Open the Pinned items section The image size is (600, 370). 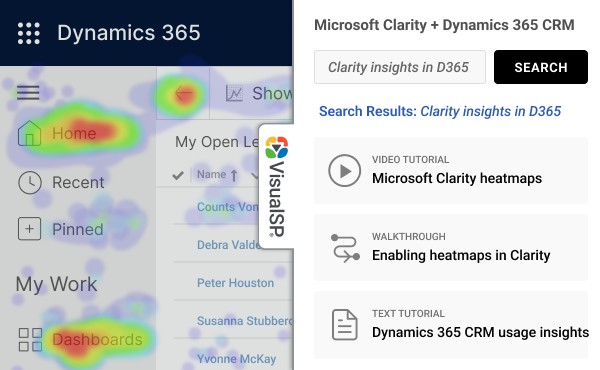(78, 229)
